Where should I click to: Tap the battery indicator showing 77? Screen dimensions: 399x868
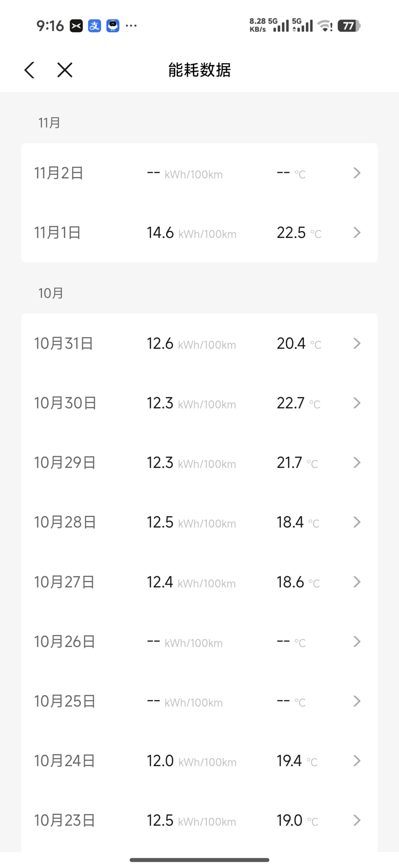[349, 26]
